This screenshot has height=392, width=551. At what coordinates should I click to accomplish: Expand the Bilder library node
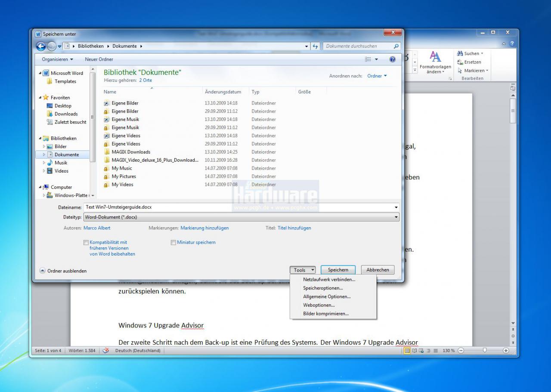44,147
